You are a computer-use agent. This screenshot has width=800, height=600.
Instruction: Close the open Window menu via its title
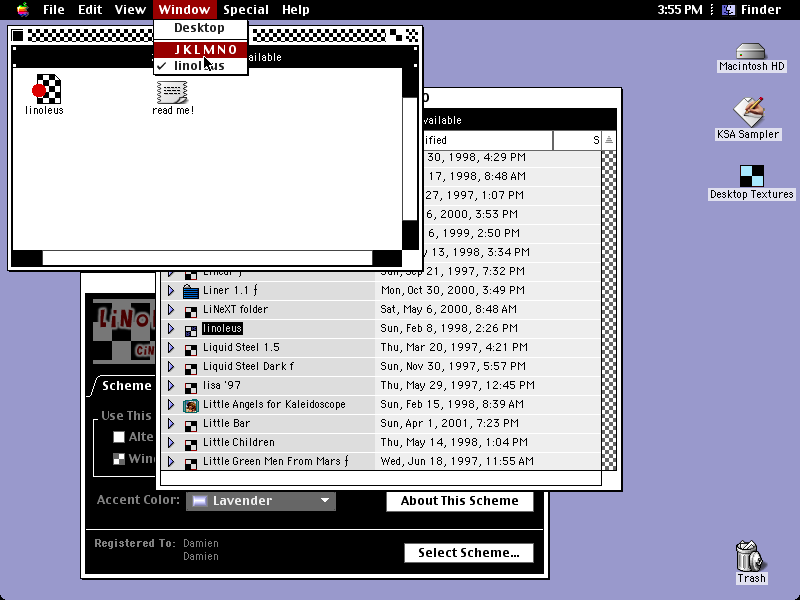[x=184, y=10]
